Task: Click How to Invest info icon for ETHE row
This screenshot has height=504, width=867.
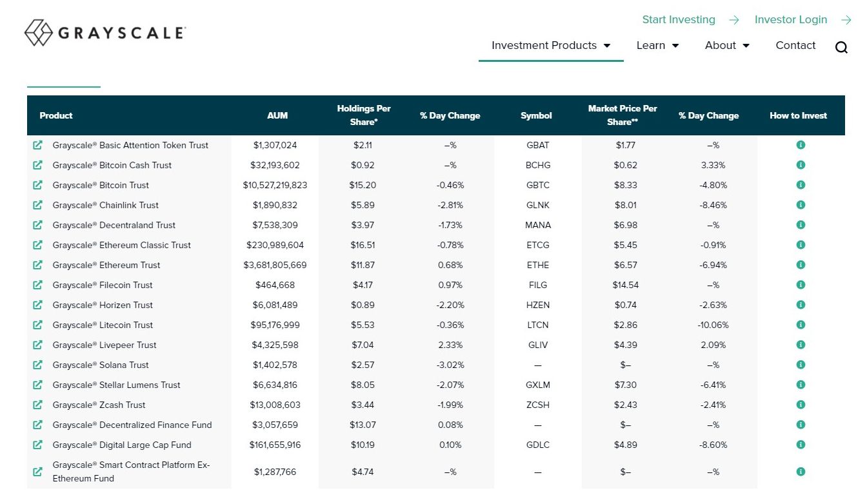Action: pos(801,265)
